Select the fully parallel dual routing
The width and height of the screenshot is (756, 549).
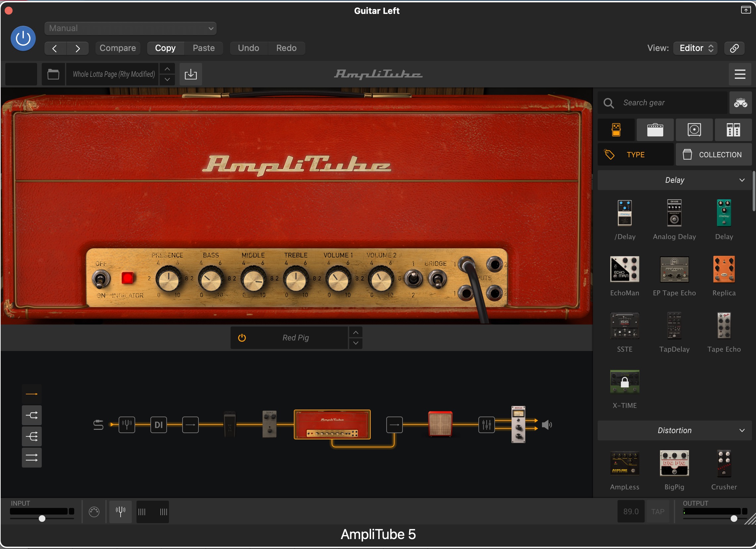(32, 458)
